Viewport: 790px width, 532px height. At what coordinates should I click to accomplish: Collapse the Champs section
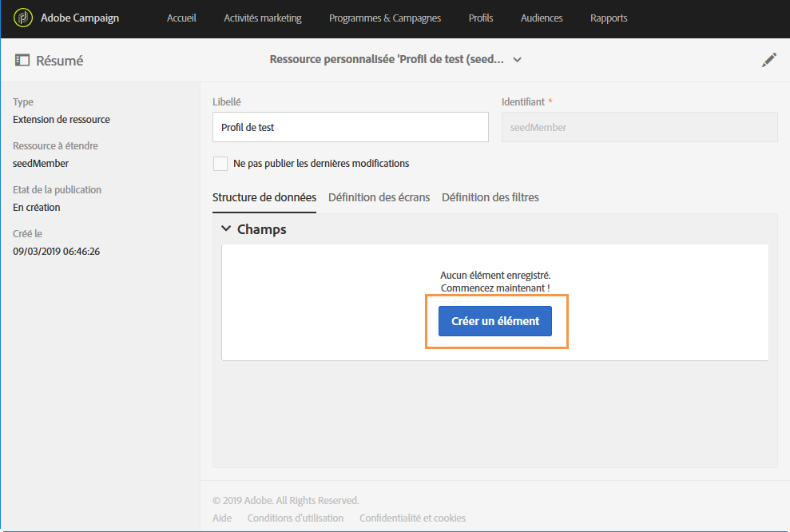[x=226, y=229]
